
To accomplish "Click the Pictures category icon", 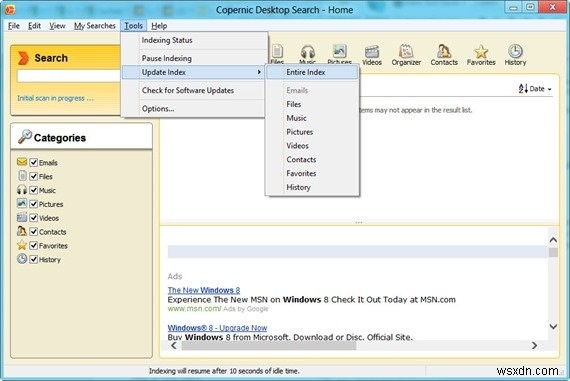I will [22, 203].
